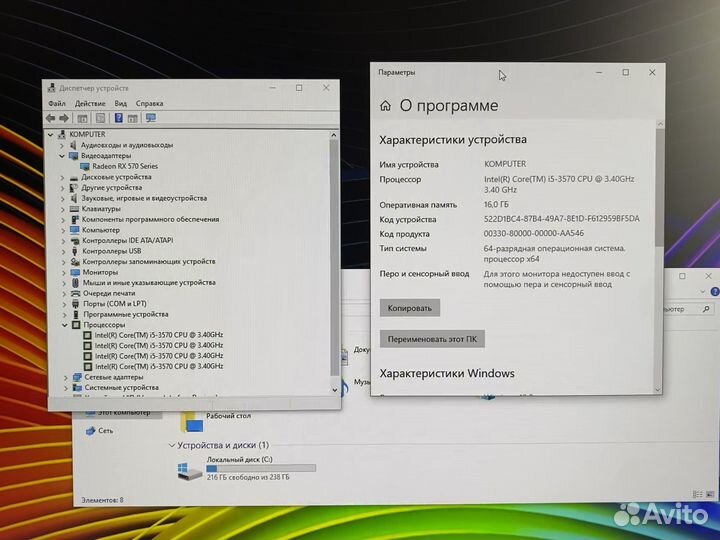Click the Home icon in Settings window
The image size is (720, 540).
385,106
